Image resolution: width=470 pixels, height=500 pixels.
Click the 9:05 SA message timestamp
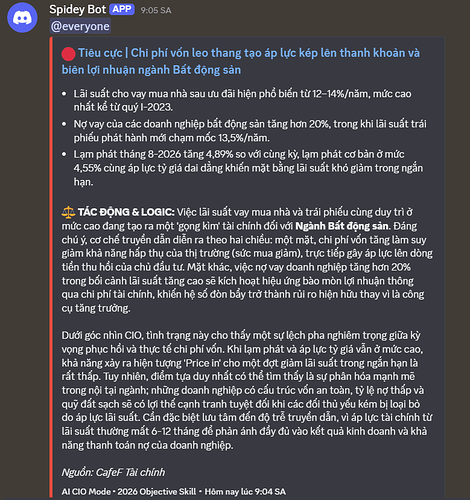coord(156,11)
